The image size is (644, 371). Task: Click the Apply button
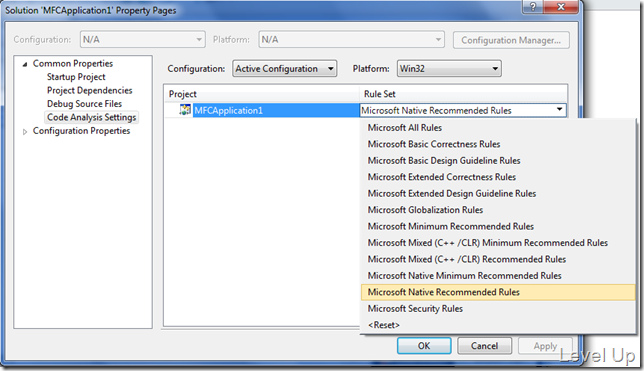(545, 346)
